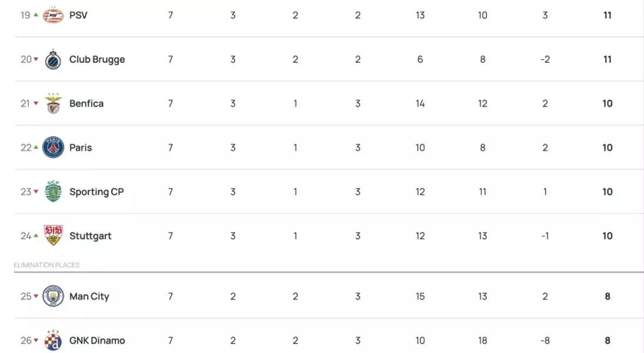Image resolution: width=644 pixels, height=353 pixels.
Task: Open the Club Brugge team link
Action: 97,59
